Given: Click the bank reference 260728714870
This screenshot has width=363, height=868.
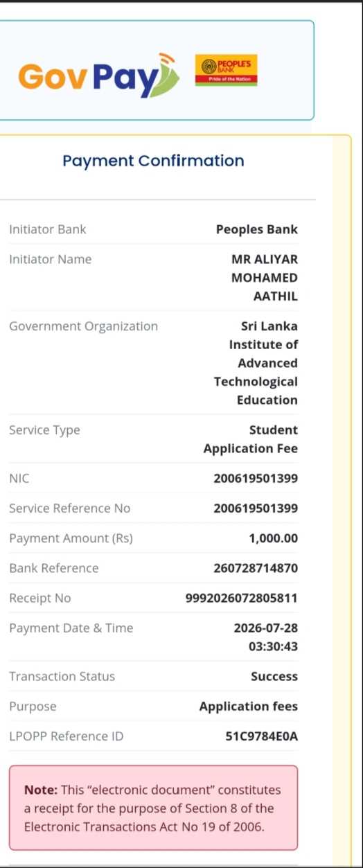Looking at the screenshot, I should pyautogui.click(x=256, y=568).
